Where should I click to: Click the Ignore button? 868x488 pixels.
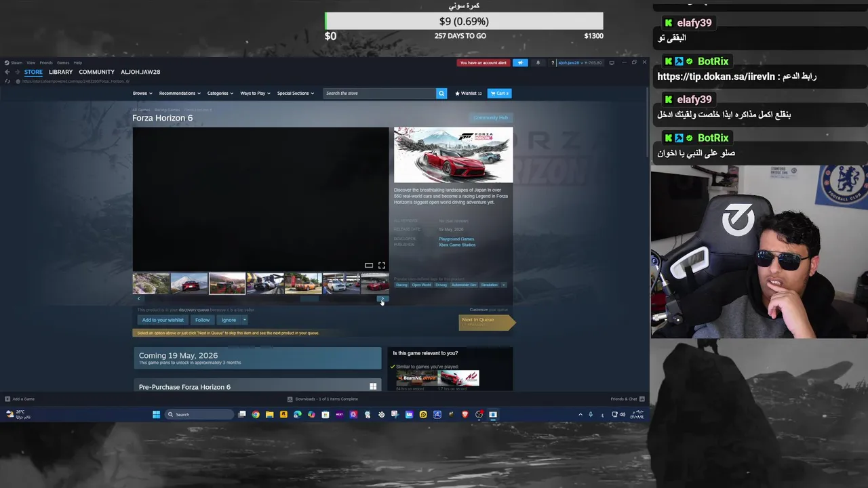point(229,320)
